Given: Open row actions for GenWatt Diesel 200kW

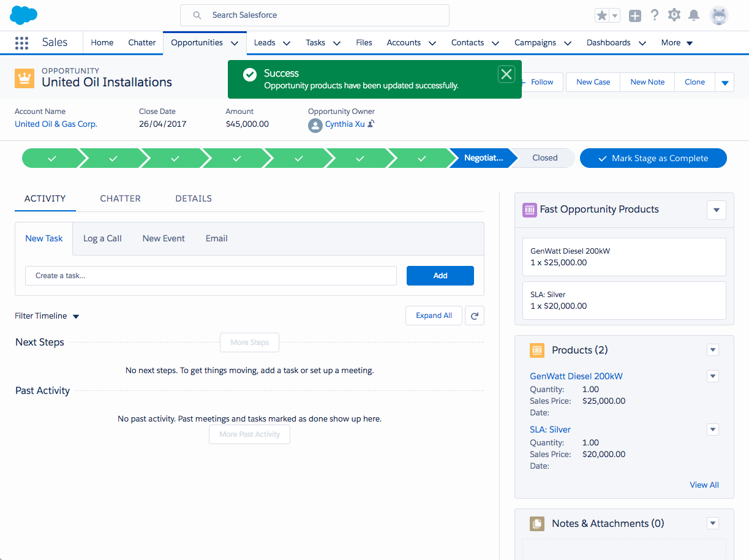Looking at the screenshot, I should pyautogui.click(x=713, y=376).
